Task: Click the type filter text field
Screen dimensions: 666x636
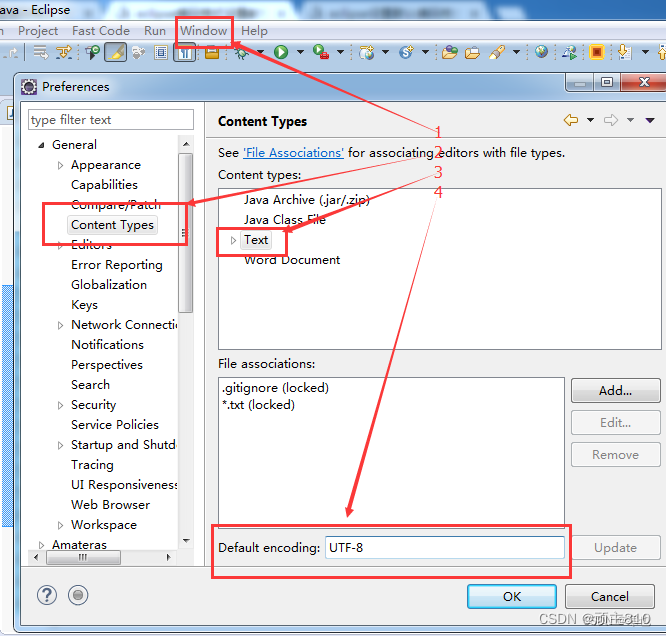Action: (111, 120)
